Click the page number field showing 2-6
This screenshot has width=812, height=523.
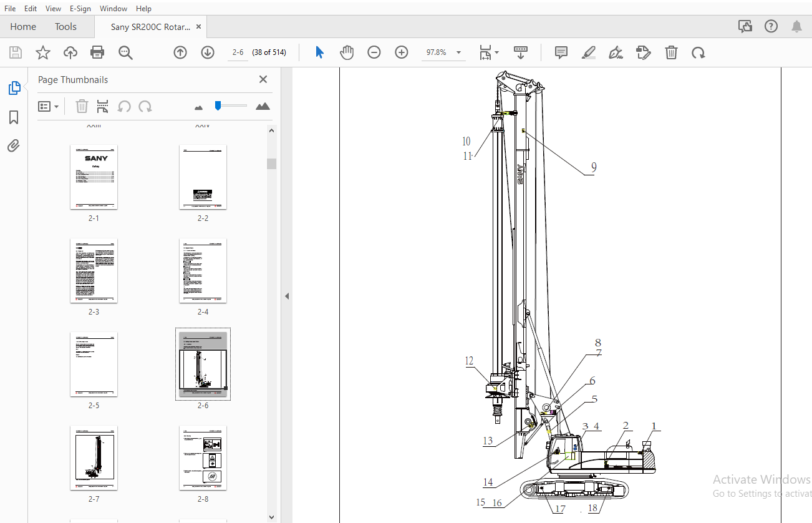238,52
